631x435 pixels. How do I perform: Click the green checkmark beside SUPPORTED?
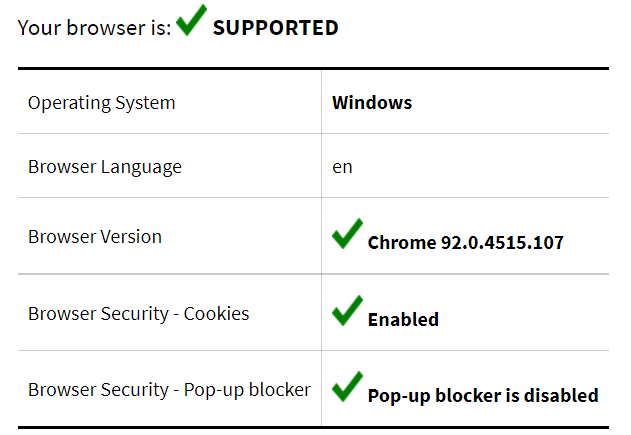tap(191, 20)
